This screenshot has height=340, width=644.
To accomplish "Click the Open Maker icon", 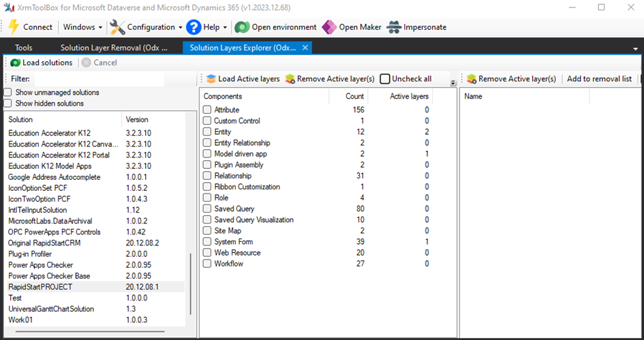I will point(329,27).
